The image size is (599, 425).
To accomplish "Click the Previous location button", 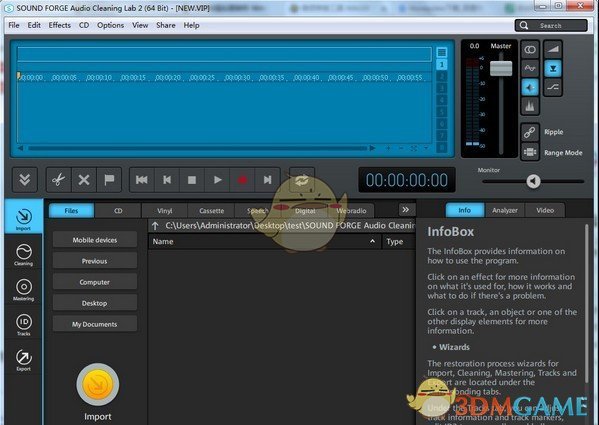I will tap(95, 261).
